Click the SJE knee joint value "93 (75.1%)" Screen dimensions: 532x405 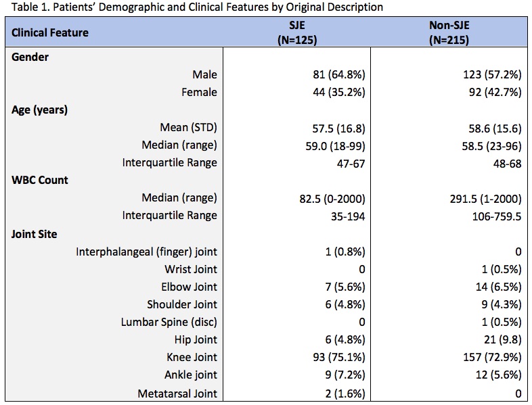click(x=337, y=357)
